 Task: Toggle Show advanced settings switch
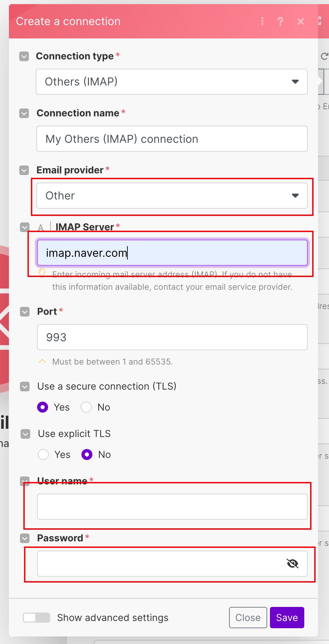pos(36,618)
